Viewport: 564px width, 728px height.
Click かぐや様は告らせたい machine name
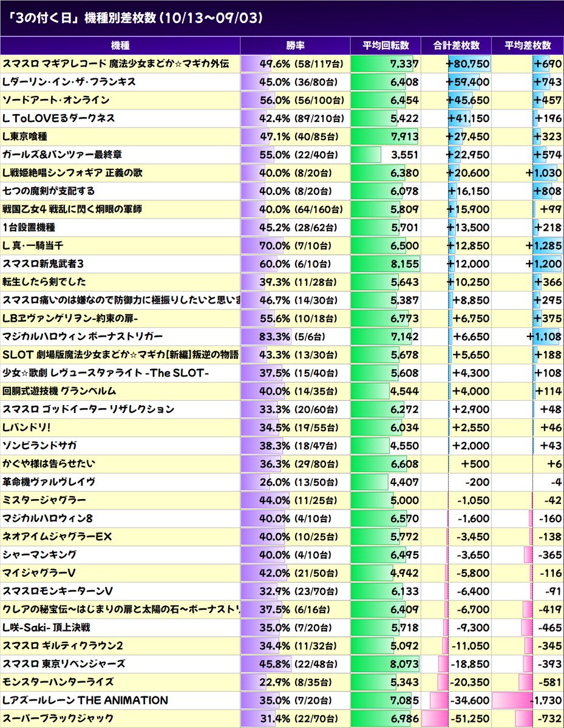tap(49, 464)
